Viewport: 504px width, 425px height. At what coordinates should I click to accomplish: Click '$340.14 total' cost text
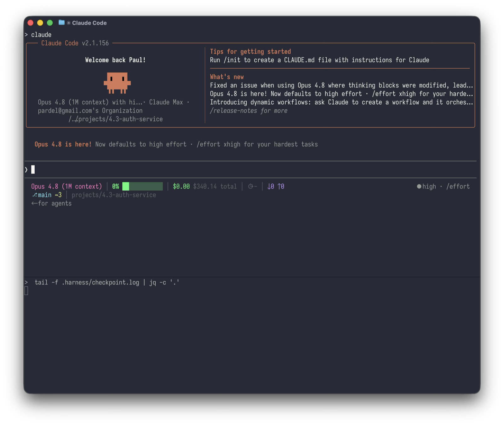tap(215, 187)
